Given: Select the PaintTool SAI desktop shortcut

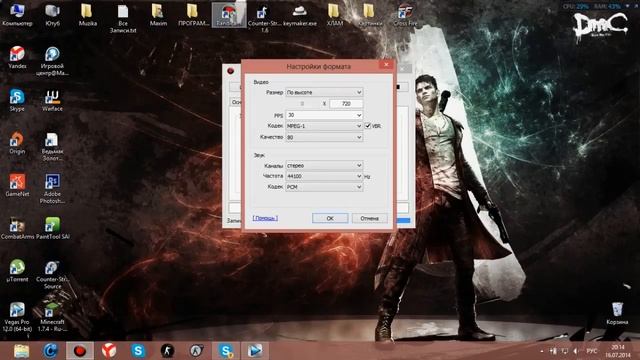Looking at the screenshot, I should click(x=52, y=227).
